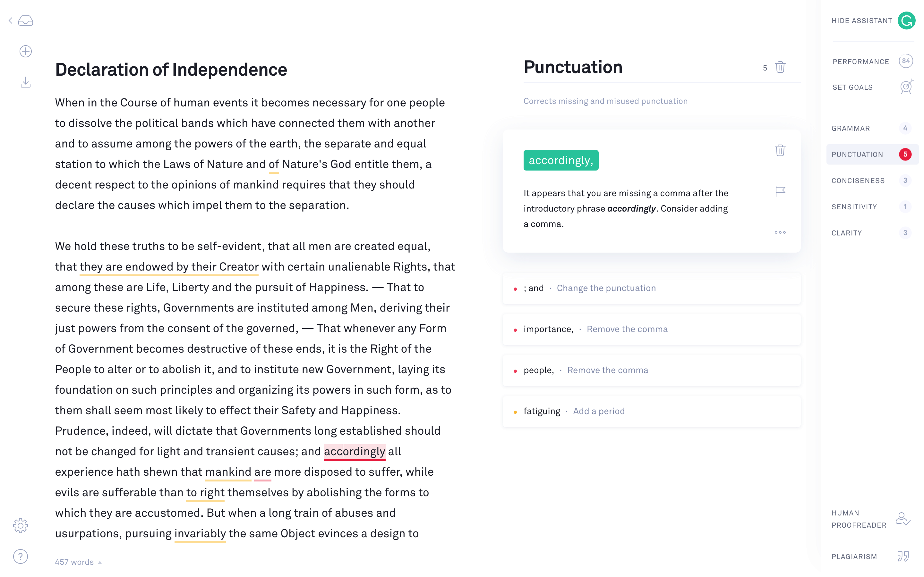Click 'Change the punctuation' for semicolon suggestion
This screenshot has height=577, width=924.
pos(606,288)
